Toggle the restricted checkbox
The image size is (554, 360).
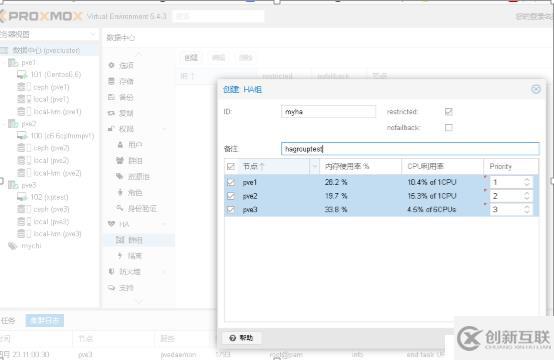(x=449, y=112)
